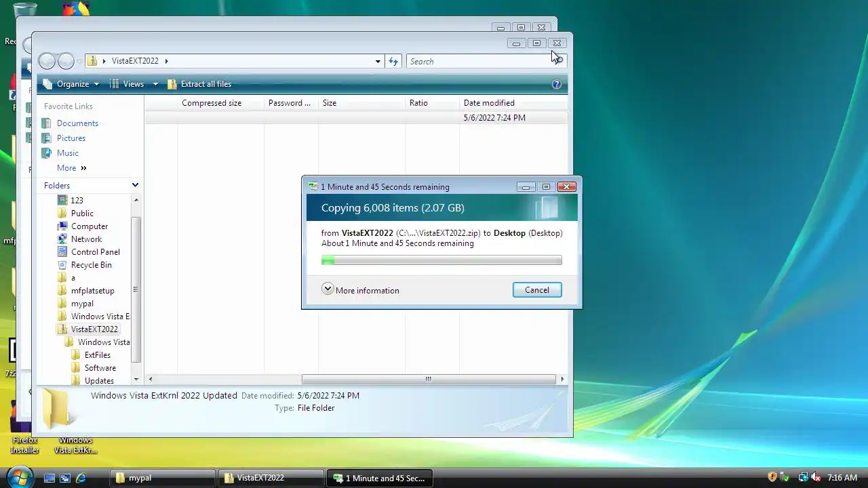The height and width of the screenshot is (488, 868).
Task: Select mfplatsetup folder in tree
Action: [92, 291]
